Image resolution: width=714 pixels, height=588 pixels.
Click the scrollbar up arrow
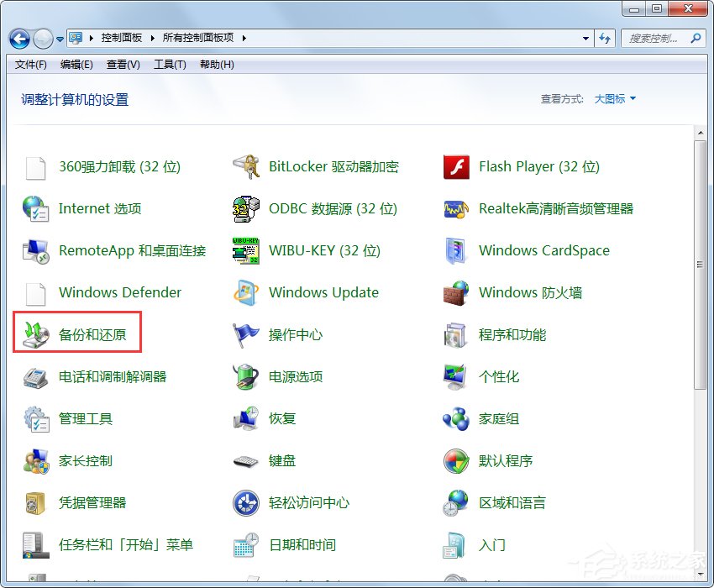701,133
